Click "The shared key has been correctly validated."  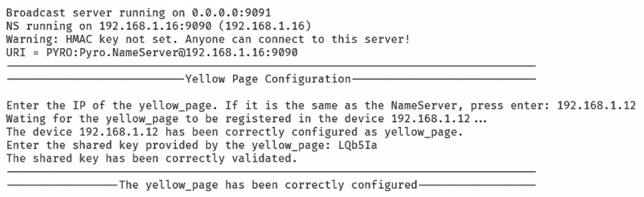151,159
